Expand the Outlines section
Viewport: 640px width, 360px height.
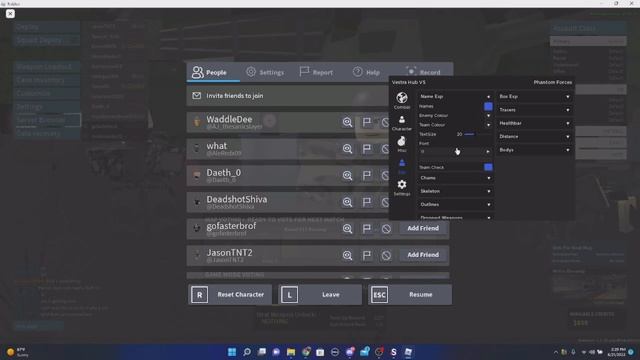click(x=455, y=204)
